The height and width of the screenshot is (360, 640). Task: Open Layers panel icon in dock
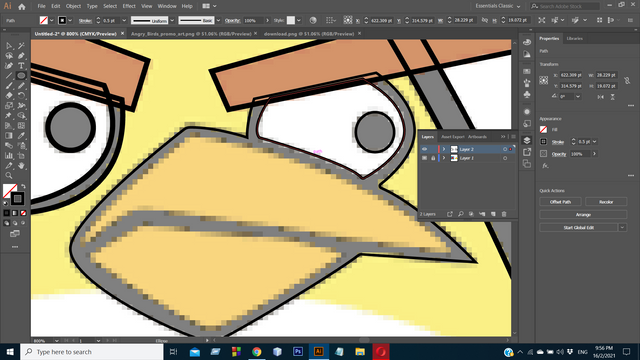pyautogui.click(x=527, y=140)
